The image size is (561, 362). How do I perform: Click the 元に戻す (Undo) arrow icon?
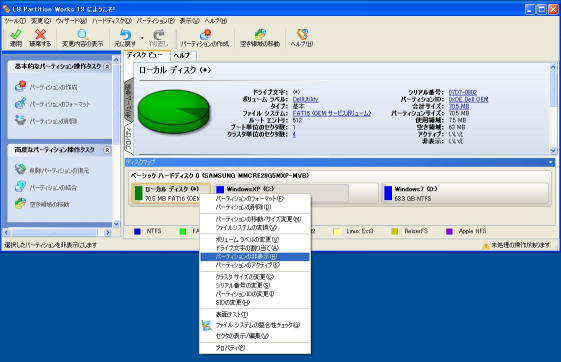pos(125,35)
